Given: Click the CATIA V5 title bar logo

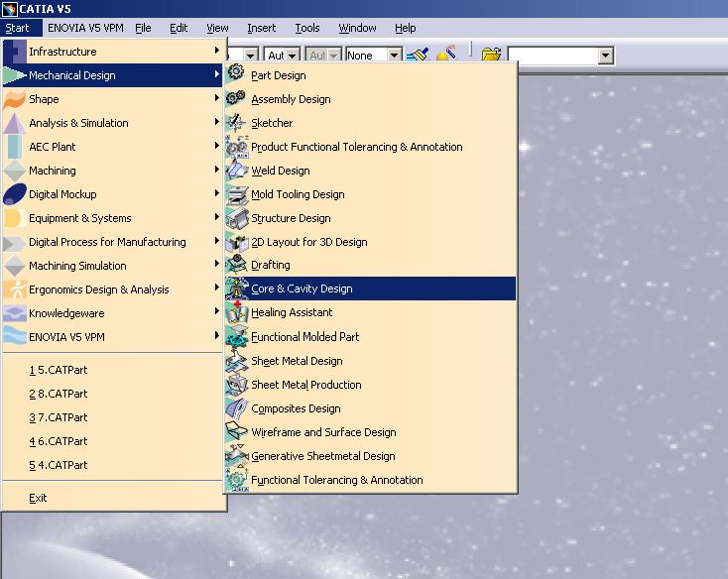Looking at the screenshot, I should pos(9,9).
